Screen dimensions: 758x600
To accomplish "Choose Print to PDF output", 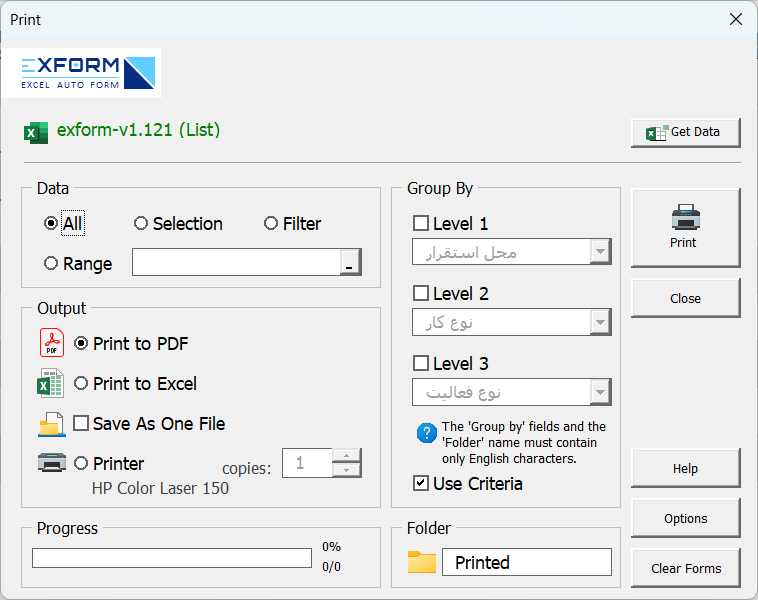I will 81,343.
